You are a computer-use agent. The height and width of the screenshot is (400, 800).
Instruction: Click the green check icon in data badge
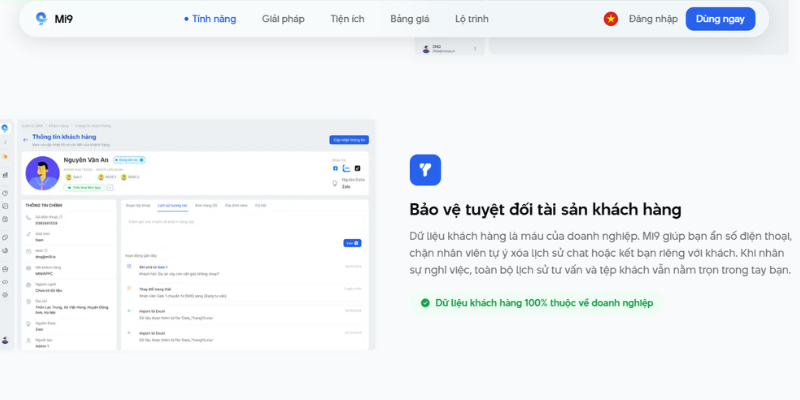click(425, 302)
